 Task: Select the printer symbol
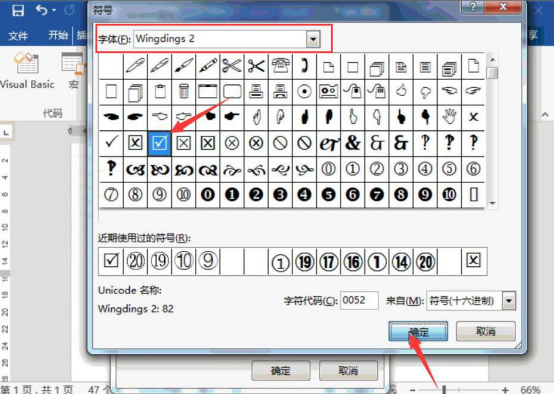coord(256,92)
